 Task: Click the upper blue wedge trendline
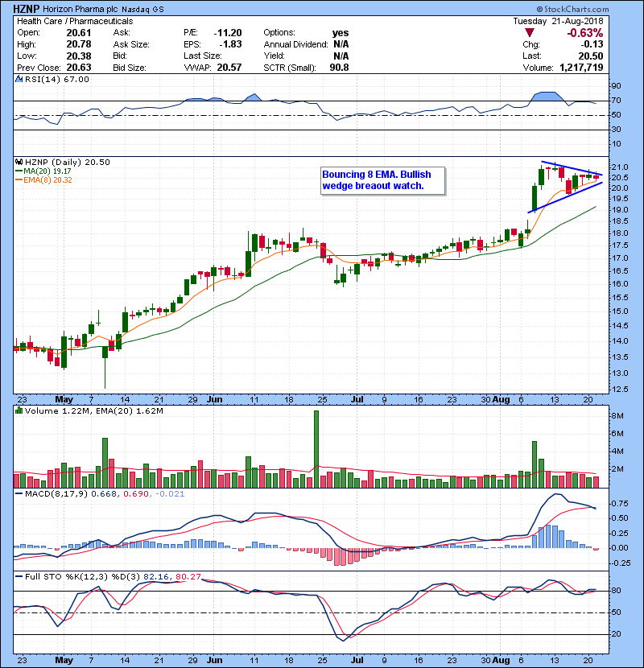571,168
